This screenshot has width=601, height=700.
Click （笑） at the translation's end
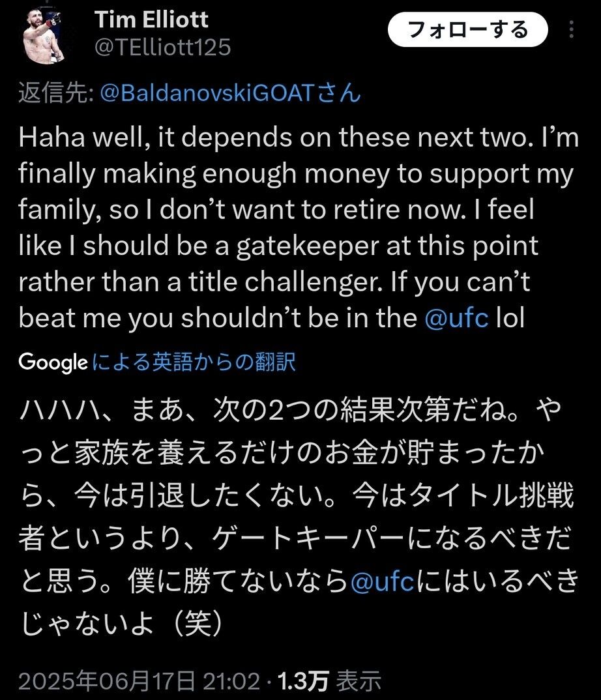[x=194, y=624]
